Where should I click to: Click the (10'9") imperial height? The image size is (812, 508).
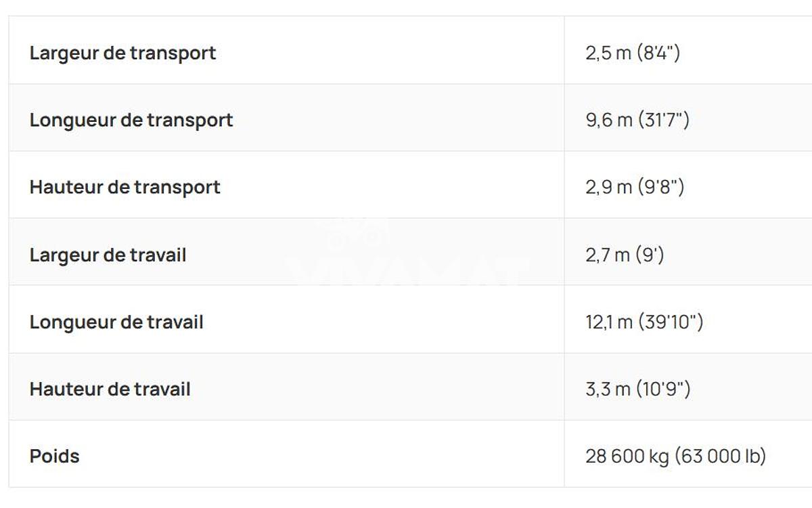664,389
